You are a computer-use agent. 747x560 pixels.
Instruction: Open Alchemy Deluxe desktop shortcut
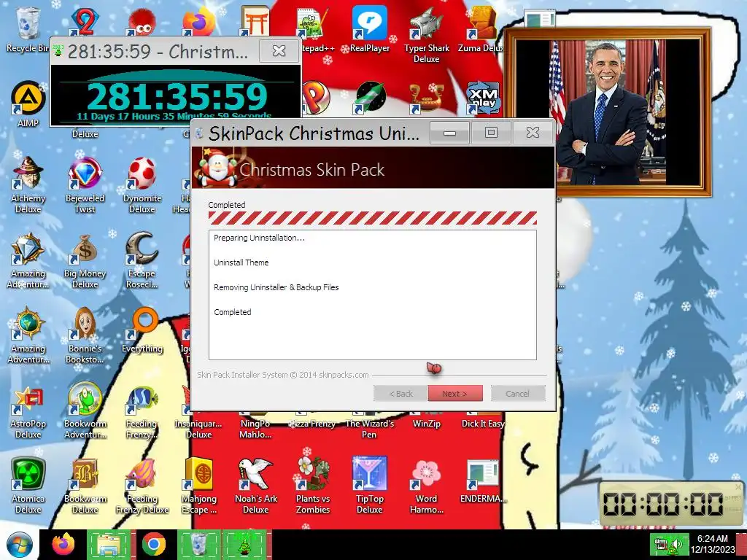28,184
